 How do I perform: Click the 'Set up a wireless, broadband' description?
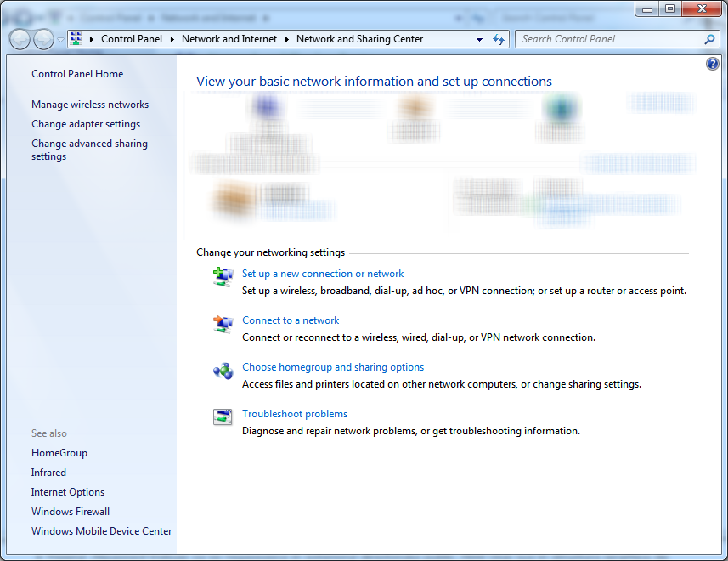coord(464,291)
